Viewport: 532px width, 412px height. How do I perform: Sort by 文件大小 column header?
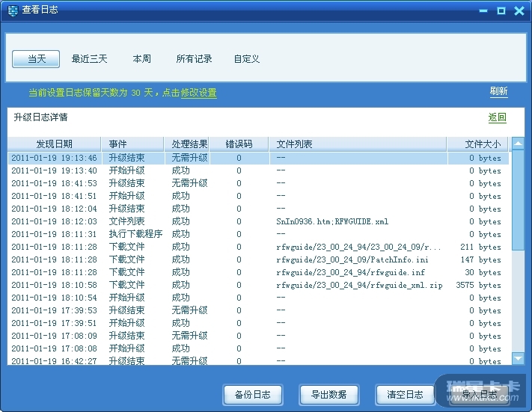pyautogui.click(x=477, y=144)
